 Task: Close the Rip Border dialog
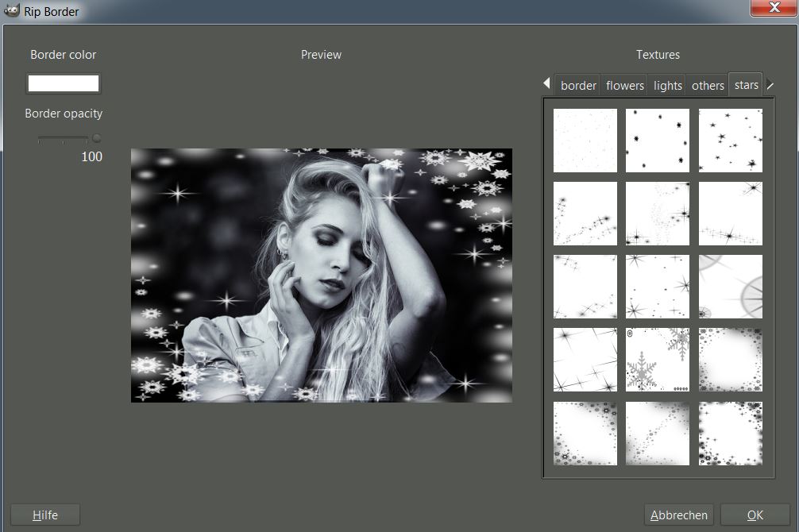(774, 8)
